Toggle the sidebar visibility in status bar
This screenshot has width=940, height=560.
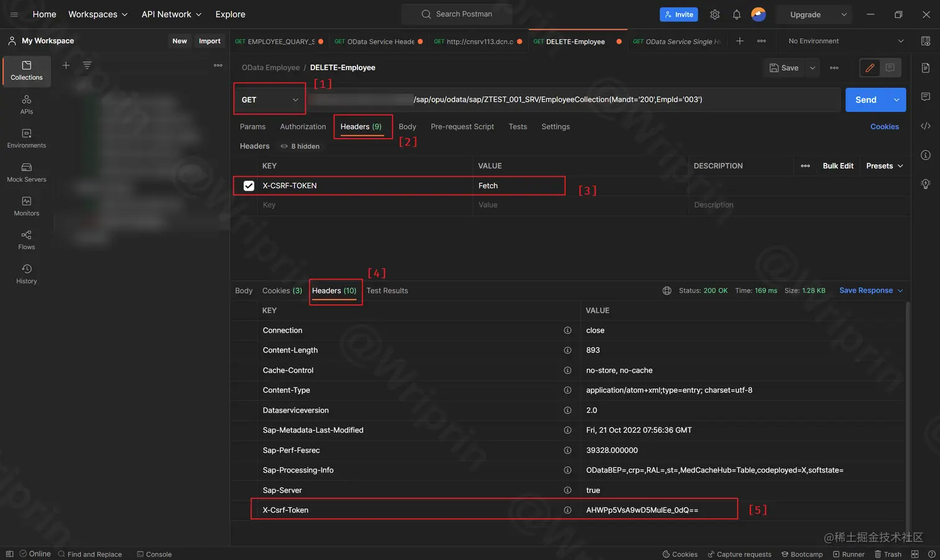(x=9, y=554)
